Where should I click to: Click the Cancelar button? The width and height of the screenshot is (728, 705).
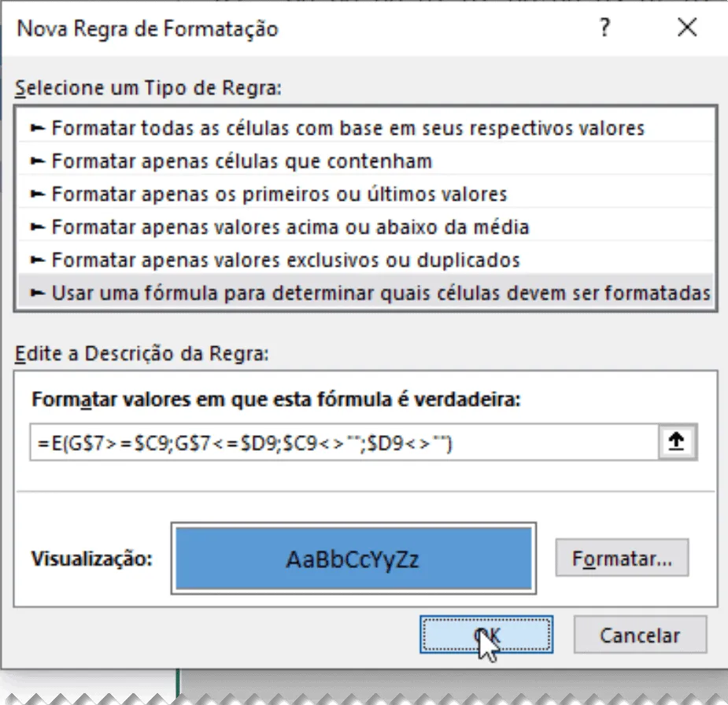coord(641,634)
